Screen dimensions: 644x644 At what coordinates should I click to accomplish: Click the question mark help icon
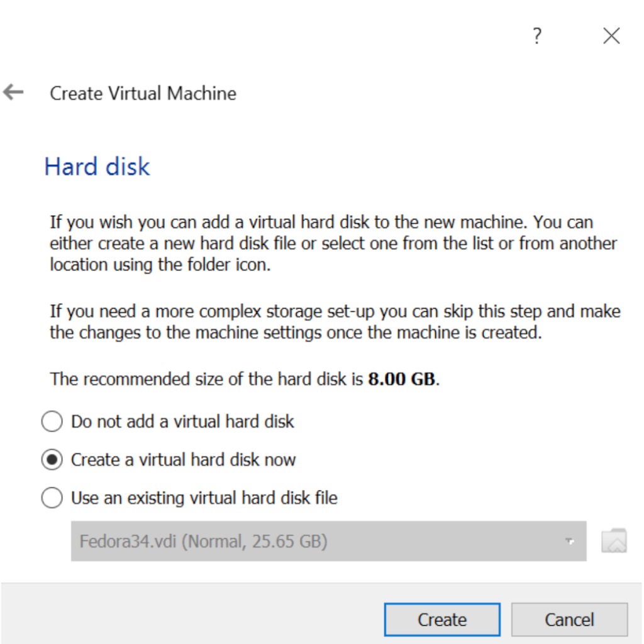point(536,36)
